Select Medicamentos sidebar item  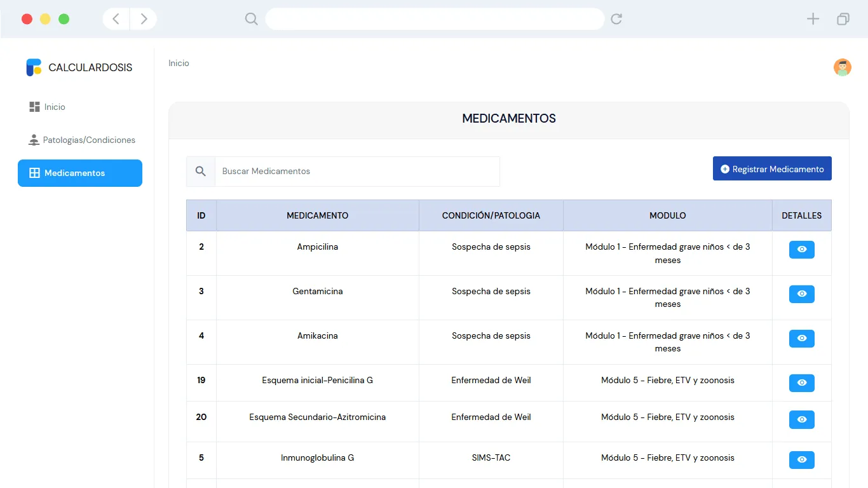pos(80,173)
